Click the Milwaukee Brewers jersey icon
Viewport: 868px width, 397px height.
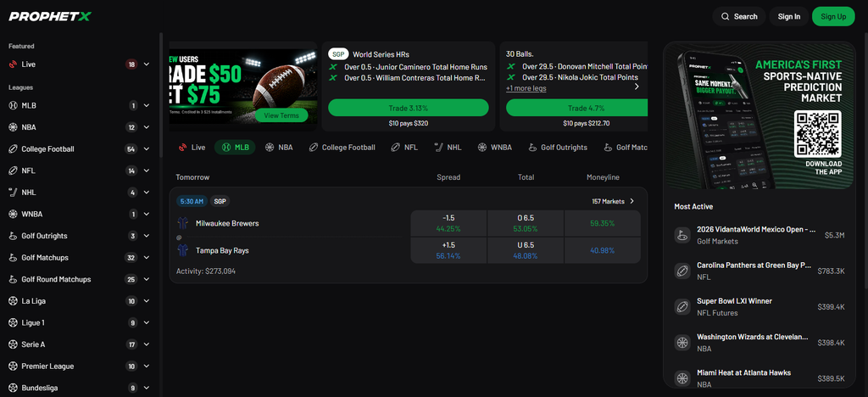point(183,223)
